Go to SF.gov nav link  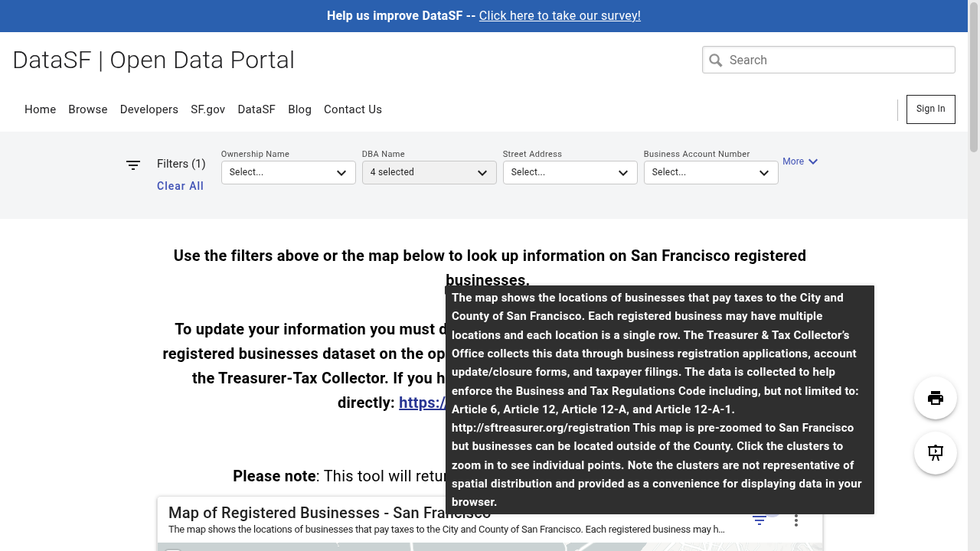208,109
